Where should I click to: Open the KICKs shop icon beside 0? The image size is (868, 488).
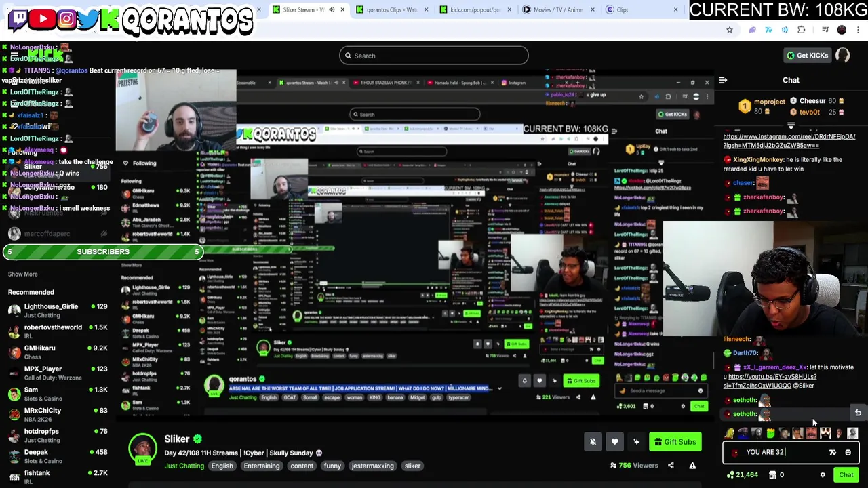(772, 475)
